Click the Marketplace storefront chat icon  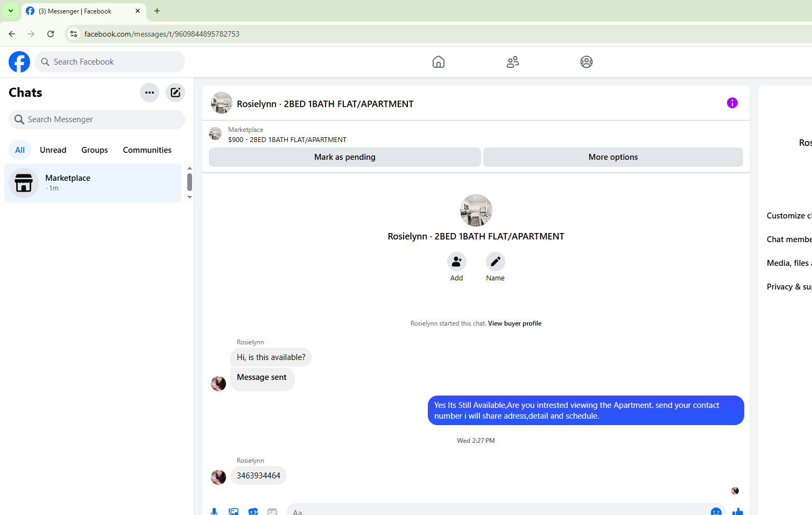[x=24, y=183]
